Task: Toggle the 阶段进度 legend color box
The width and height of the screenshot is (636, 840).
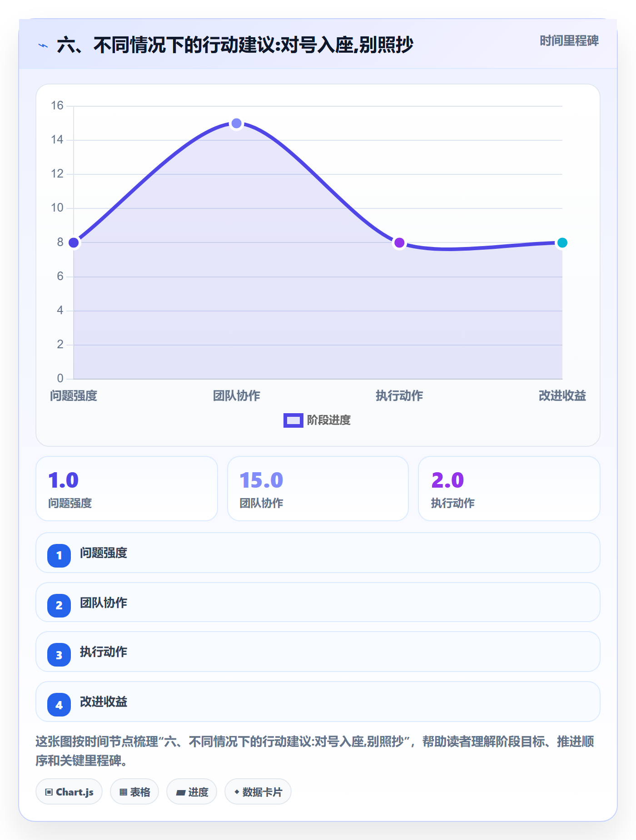Action: [x=293, y=420]
